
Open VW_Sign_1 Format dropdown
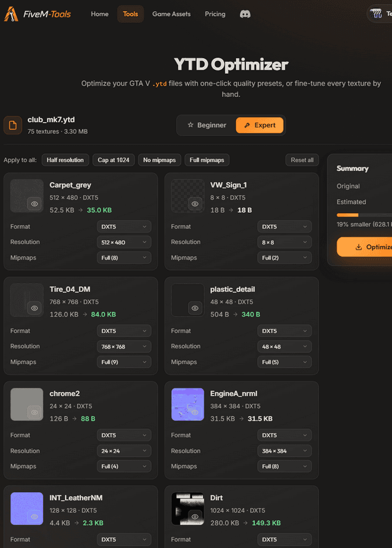(284, 226)
